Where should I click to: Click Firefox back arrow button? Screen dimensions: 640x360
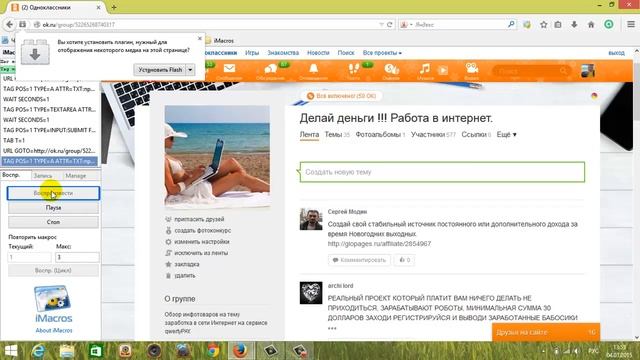9,24
